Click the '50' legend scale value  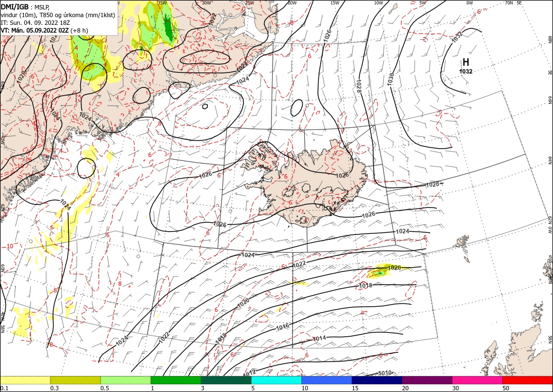coord(506,388)
